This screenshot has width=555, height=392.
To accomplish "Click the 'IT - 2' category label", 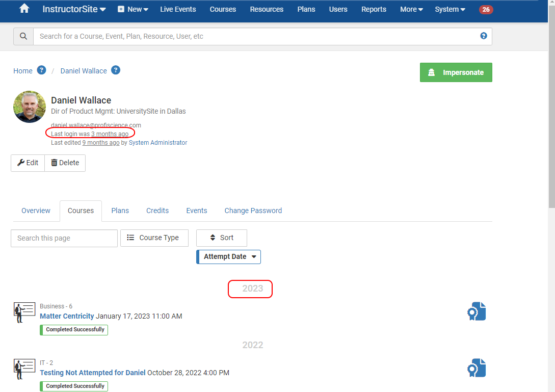I will [46, 363].
